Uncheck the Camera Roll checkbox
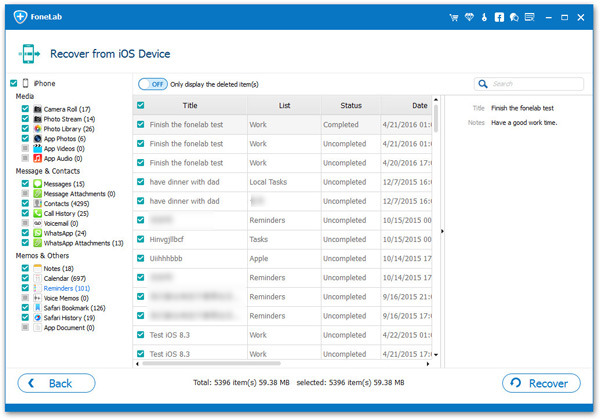Screen dimensions: 600x419 point(25,109)
